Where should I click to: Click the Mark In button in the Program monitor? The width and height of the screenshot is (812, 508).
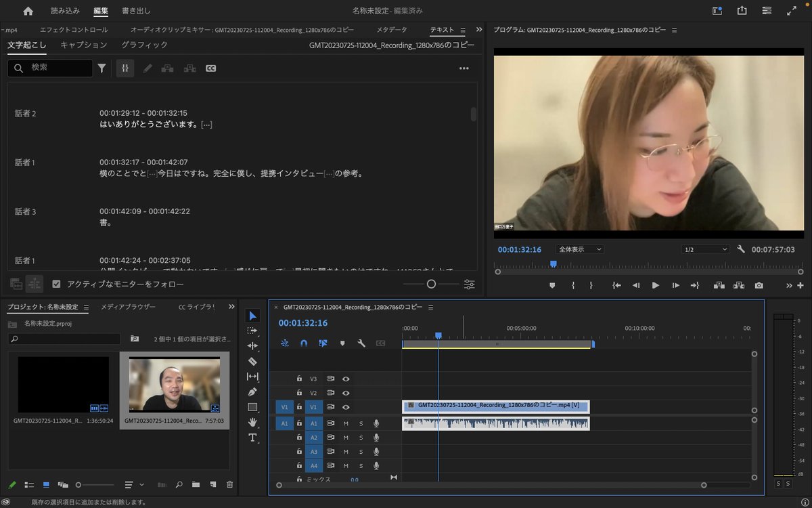[x=574, y=285]
